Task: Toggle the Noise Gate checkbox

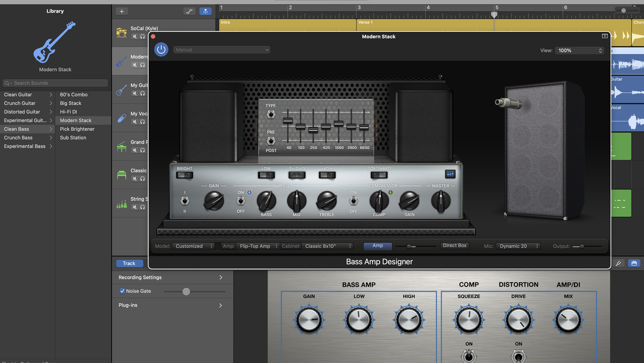Action: click(x=122, y=291)
